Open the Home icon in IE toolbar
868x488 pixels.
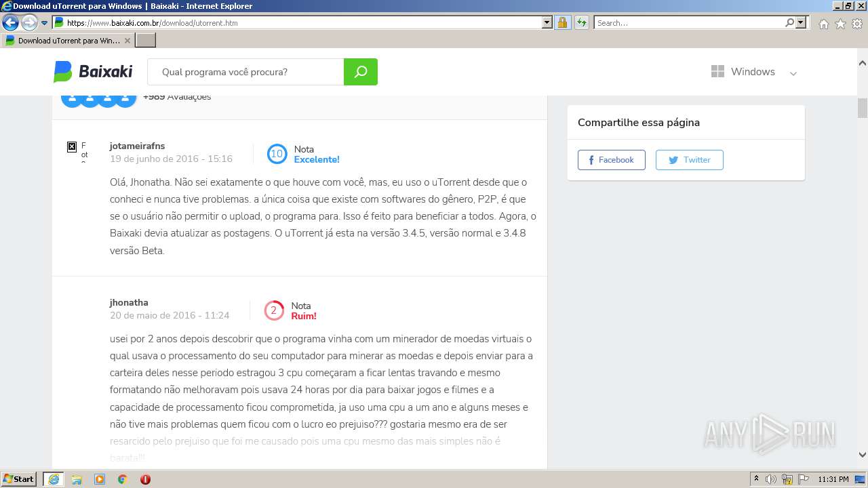823,24
